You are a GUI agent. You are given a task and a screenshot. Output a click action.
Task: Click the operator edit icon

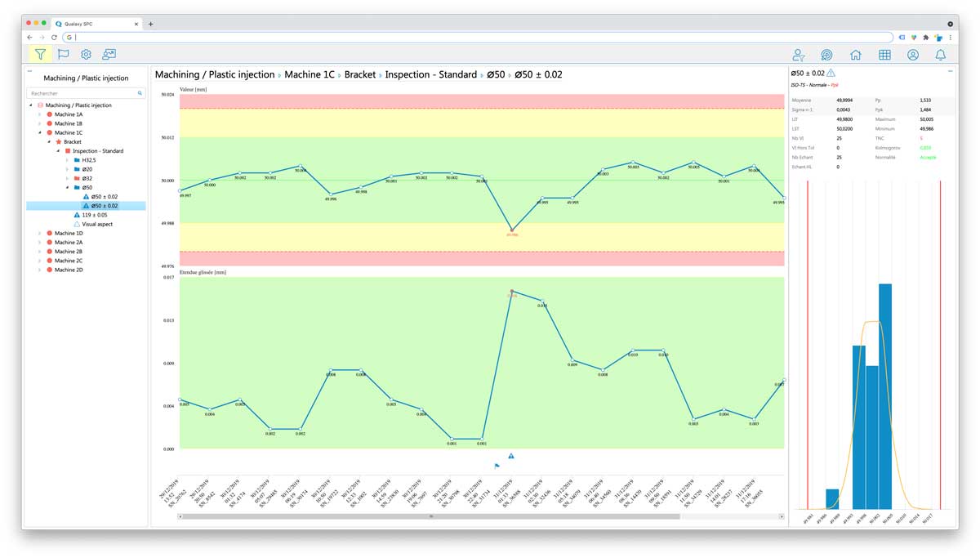point(799,55)
